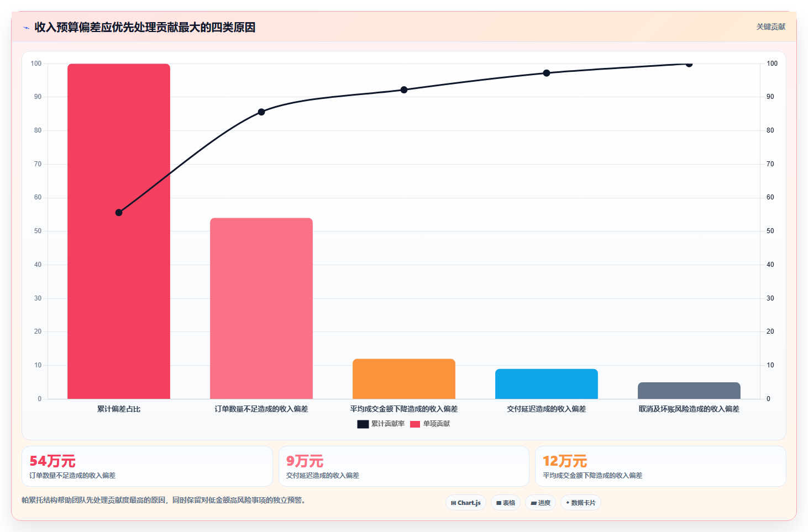Click the x-axis label 平均成交金额下降造成的收入偏差
The width and height of the screenshot is (808, 532).
[404, 409]
